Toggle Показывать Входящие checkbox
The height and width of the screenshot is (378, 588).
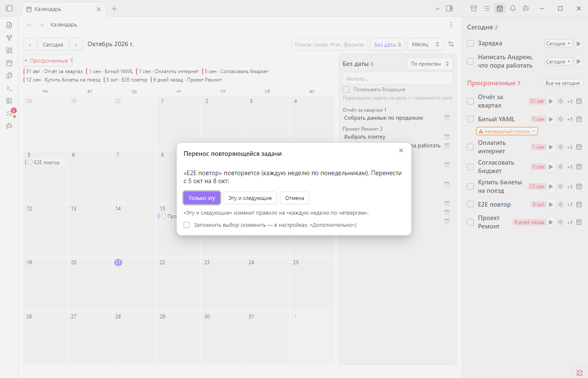coord(346,89)
